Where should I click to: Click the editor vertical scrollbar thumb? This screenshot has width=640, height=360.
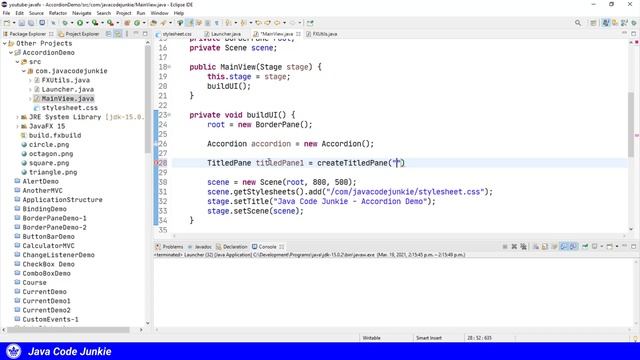631,124
